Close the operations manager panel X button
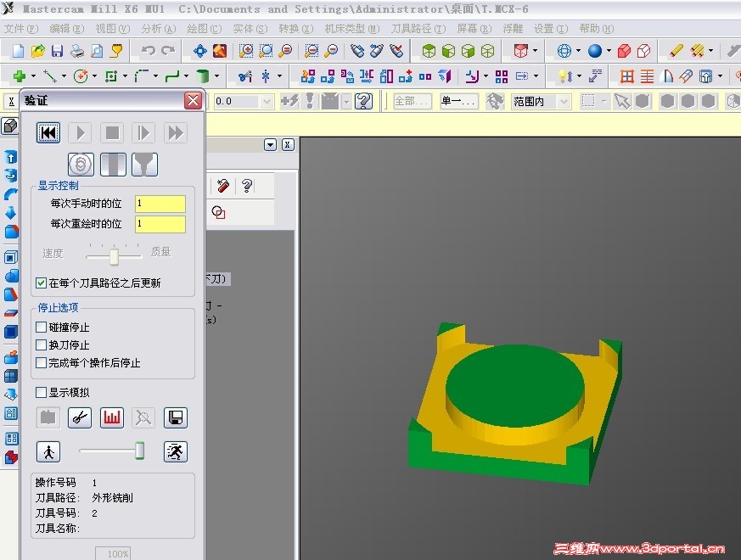 [288, 144]
